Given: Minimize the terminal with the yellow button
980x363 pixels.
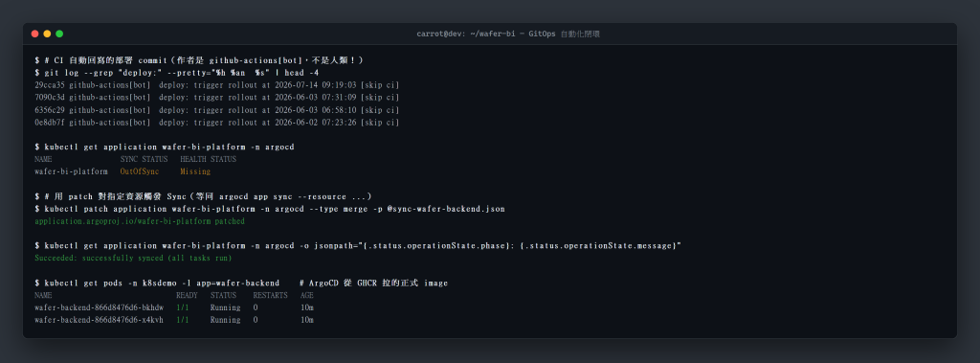Looking at the screenshot, I should 47,34.
